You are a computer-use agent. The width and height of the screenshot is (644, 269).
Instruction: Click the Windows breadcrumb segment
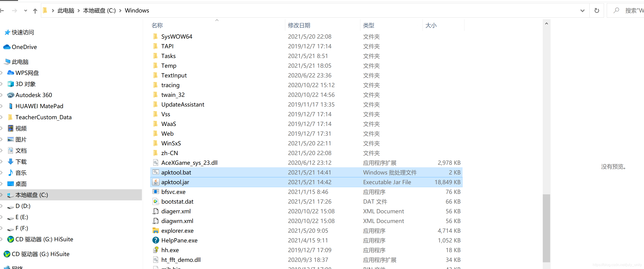coord(137,10)
